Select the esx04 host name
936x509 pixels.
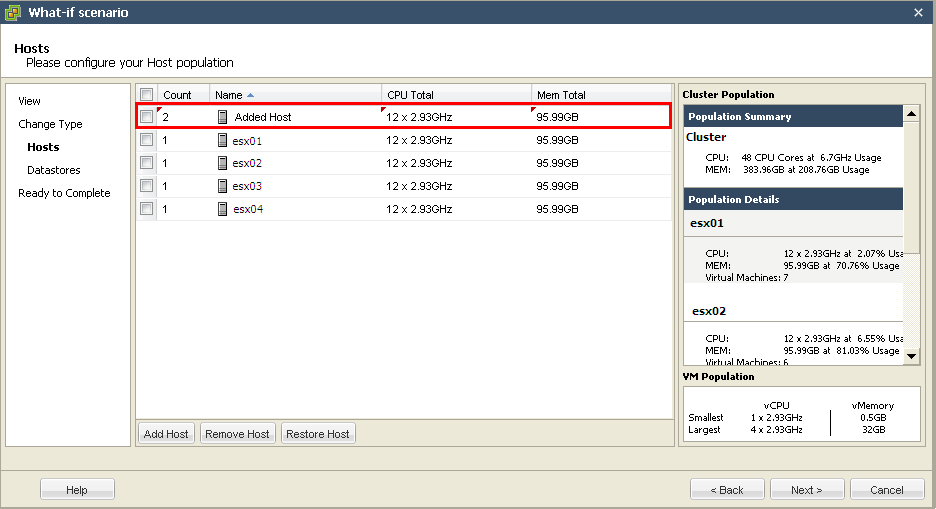coord(248,209)
